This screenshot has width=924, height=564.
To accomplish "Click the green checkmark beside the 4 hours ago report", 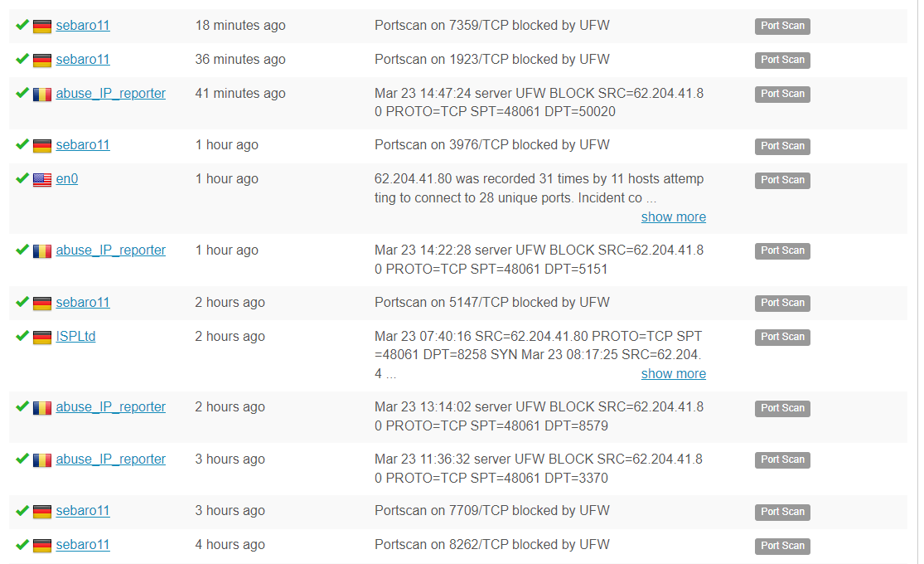I will click(22, 544).
